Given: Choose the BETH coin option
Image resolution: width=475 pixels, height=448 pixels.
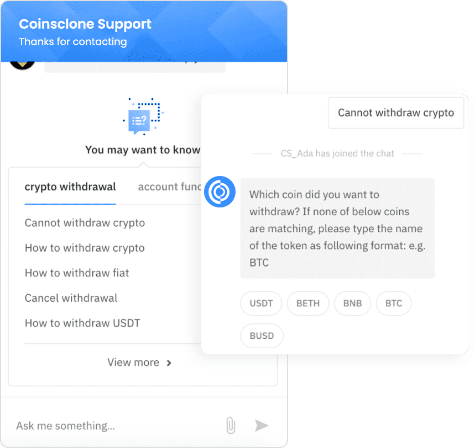Looking at the screenshot, I should [308, 303].
